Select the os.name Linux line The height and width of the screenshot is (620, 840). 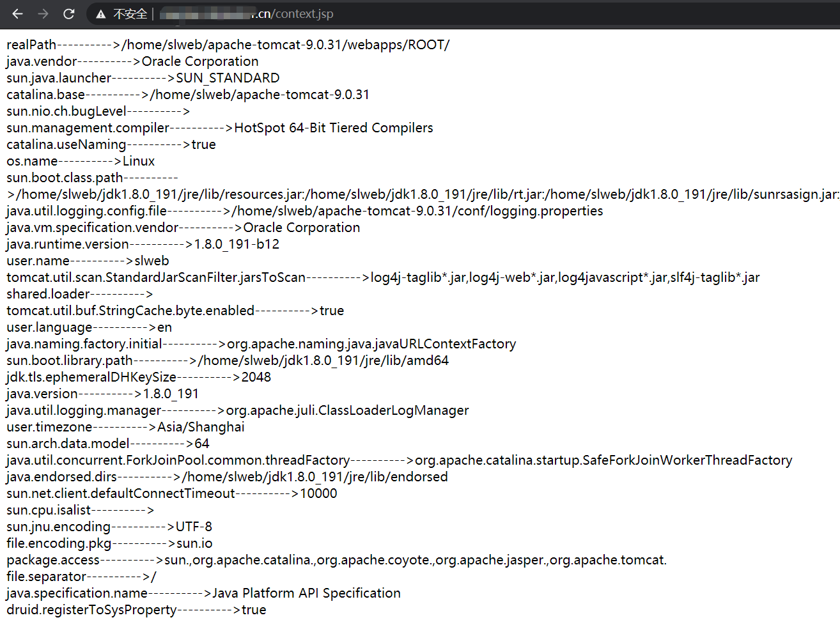point(81,161)
